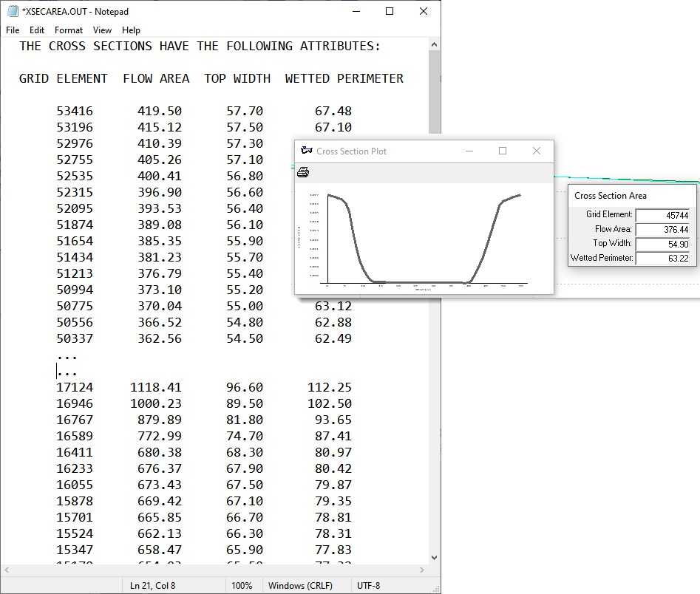Click the Wetted Perimeter value field

[x=662, y=259]
